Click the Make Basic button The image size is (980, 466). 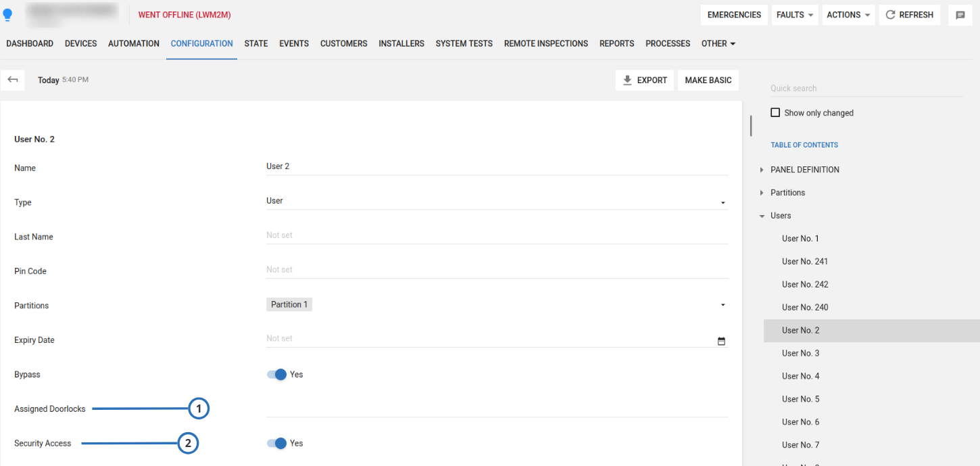[708, 80]
